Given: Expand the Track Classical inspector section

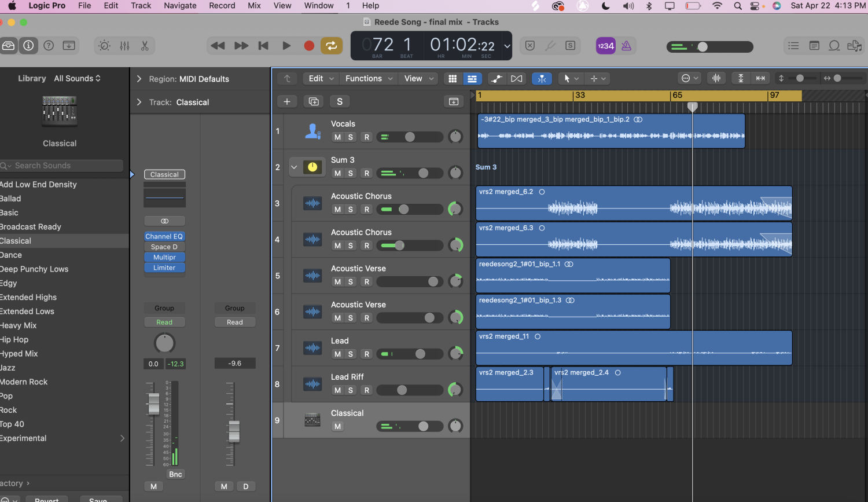Looking at the screenshot, I should coord(139,102).
